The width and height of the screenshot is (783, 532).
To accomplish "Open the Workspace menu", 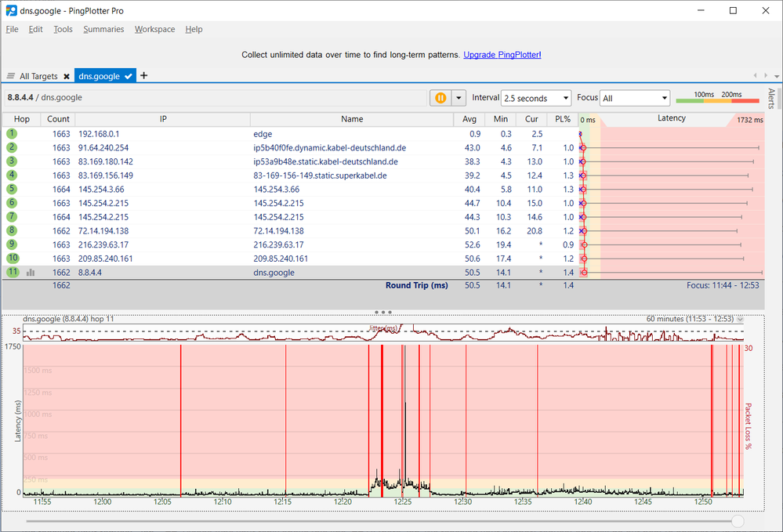I will [154, 29].
